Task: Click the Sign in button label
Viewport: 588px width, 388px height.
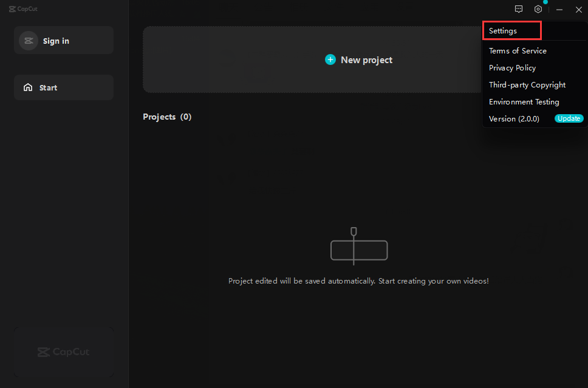Action: tap(56, 41)
